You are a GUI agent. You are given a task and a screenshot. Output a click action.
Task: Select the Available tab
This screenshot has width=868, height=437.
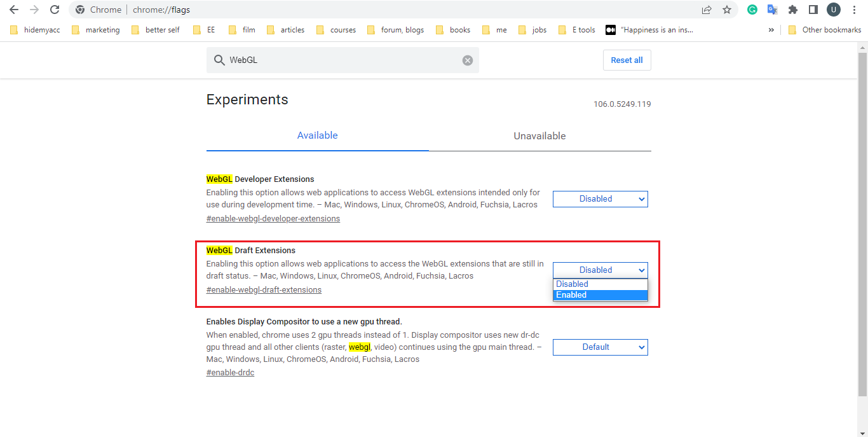coord(317,135)
